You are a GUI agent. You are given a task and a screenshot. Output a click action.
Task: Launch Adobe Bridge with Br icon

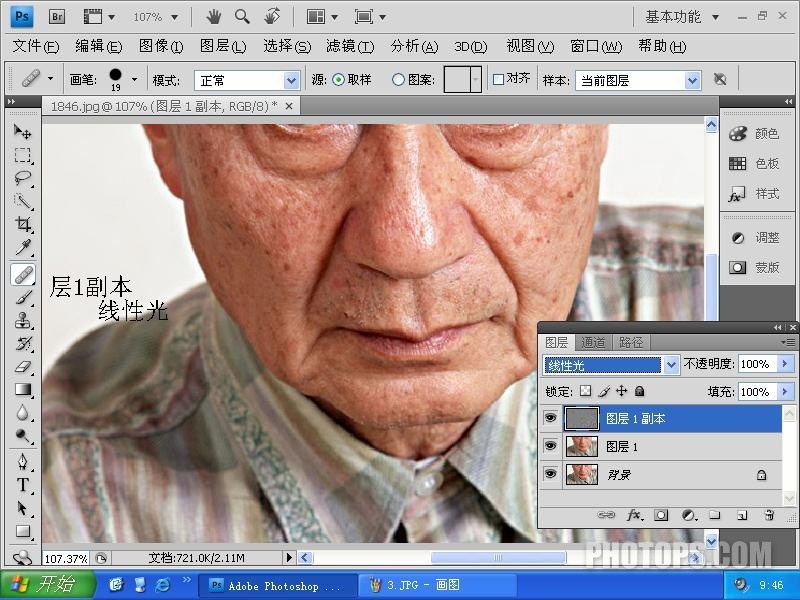point(57,17)
